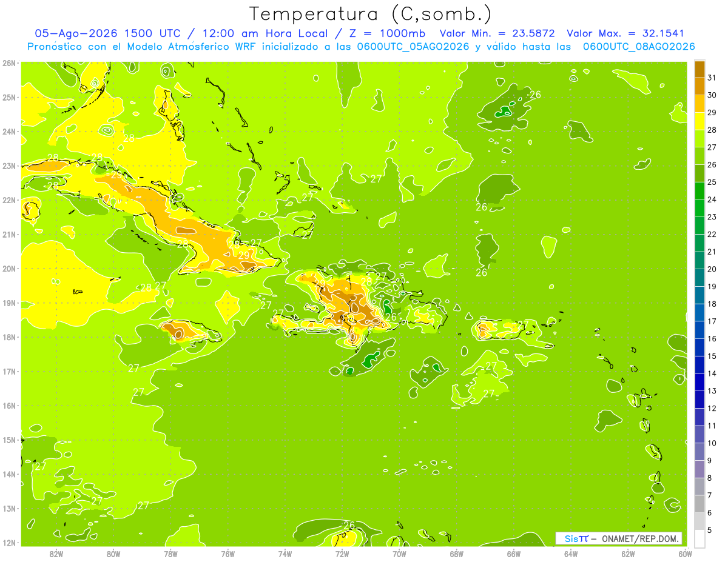Click the 24N latitude axis label
This screenshot has height=562, width=728.
pyautogui.click(x=9, y=132)
